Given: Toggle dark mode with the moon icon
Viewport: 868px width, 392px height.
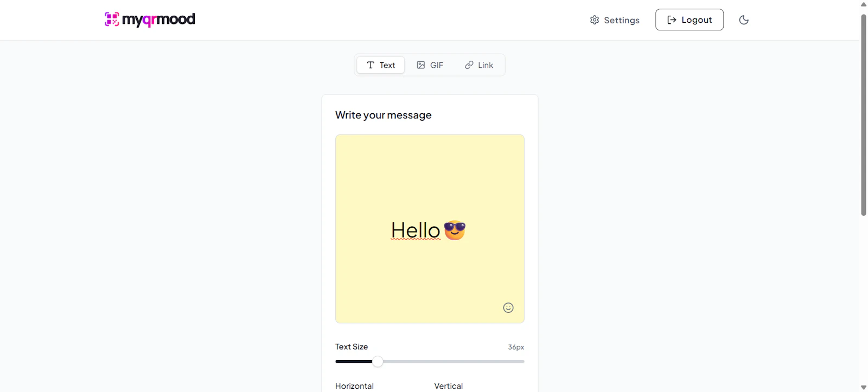Looking at the screenshot, I should [x=744, y=20].
